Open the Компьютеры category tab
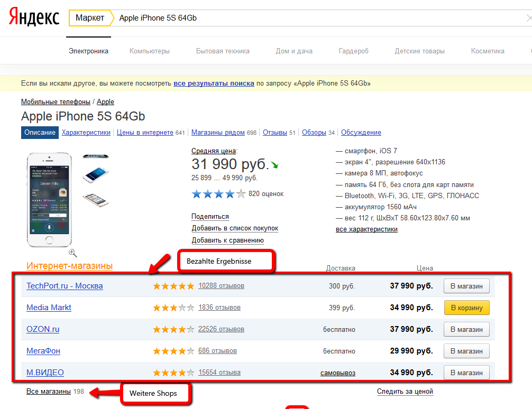 coord(150,51)
